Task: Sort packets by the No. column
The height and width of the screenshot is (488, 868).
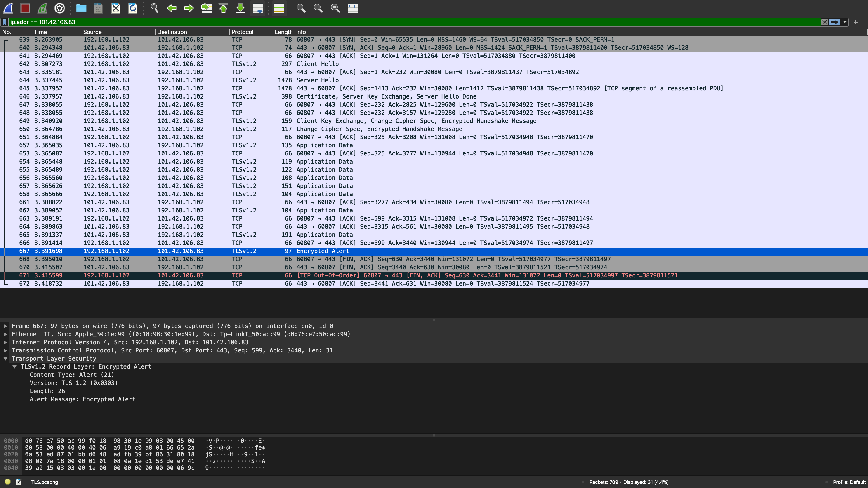Action: (x=16, y=32)
